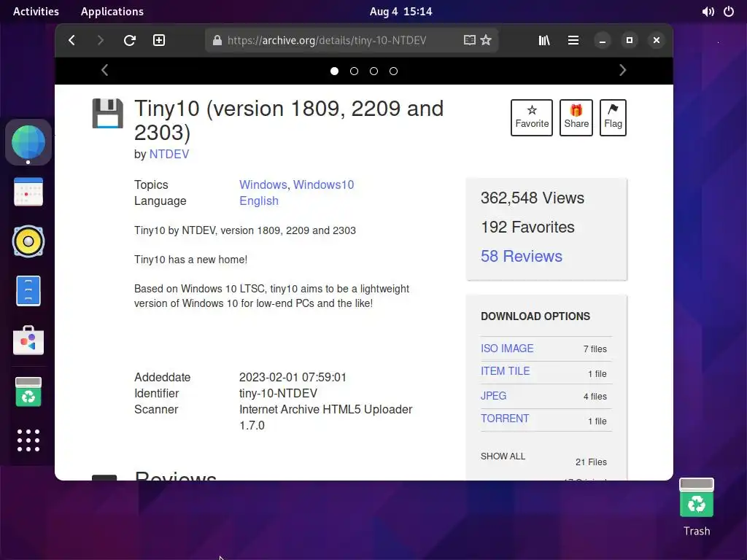Screen dimensions: 747x560
Task: Open the English language link
Action: coord(259,201)
